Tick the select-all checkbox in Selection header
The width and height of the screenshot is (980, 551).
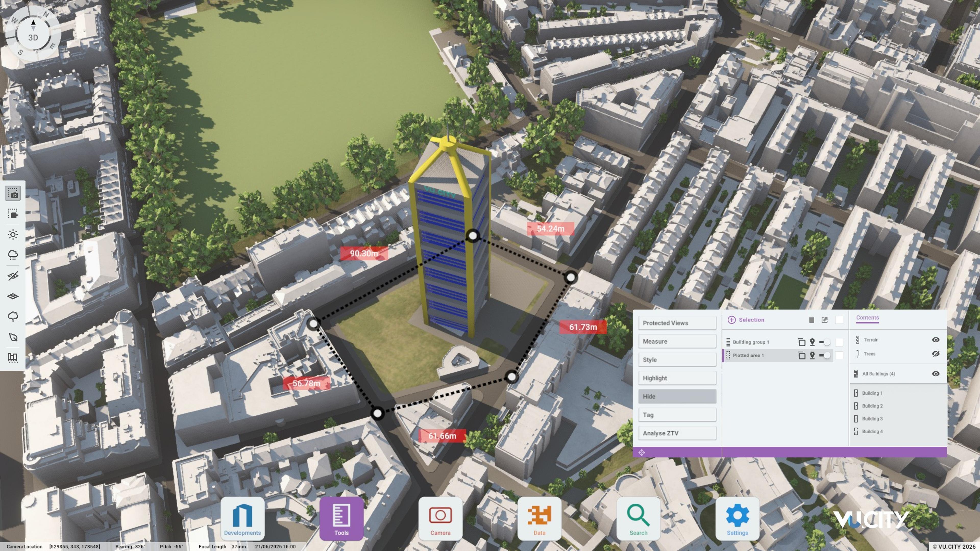click(x=839, y=320)
